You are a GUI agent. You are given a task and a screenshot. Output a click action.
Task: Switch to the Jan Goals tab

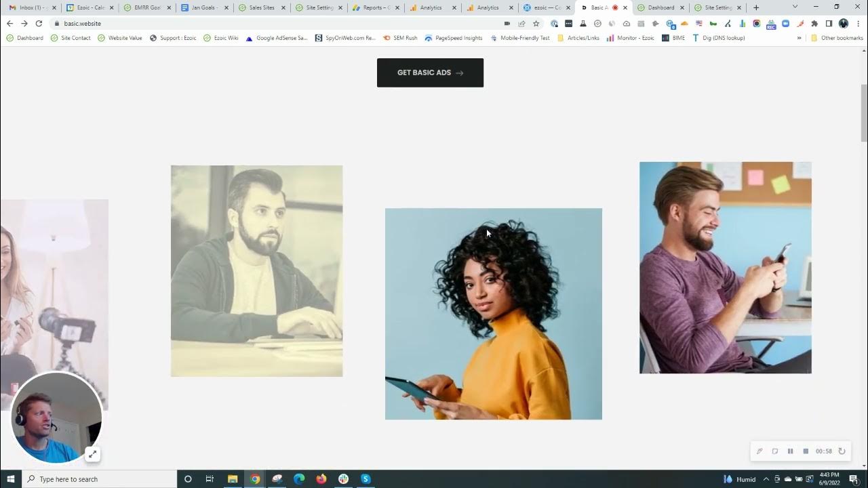coord(203,7)
